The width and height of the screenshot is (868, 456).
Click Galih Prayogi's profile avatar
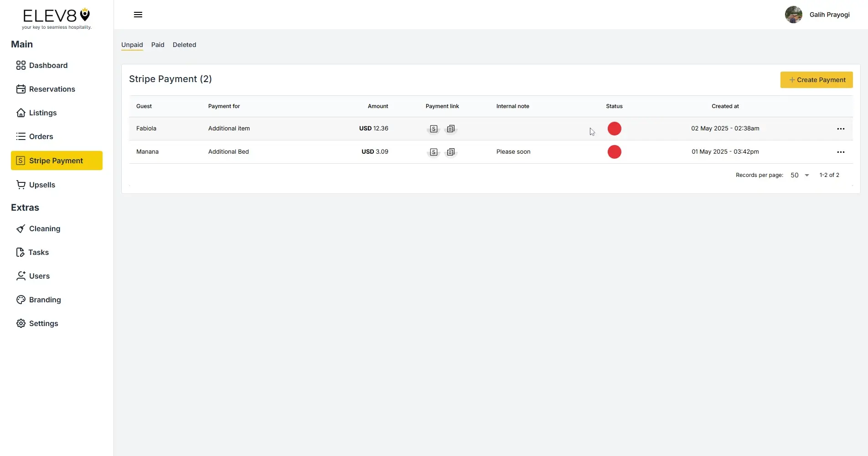tap(793, 15)
